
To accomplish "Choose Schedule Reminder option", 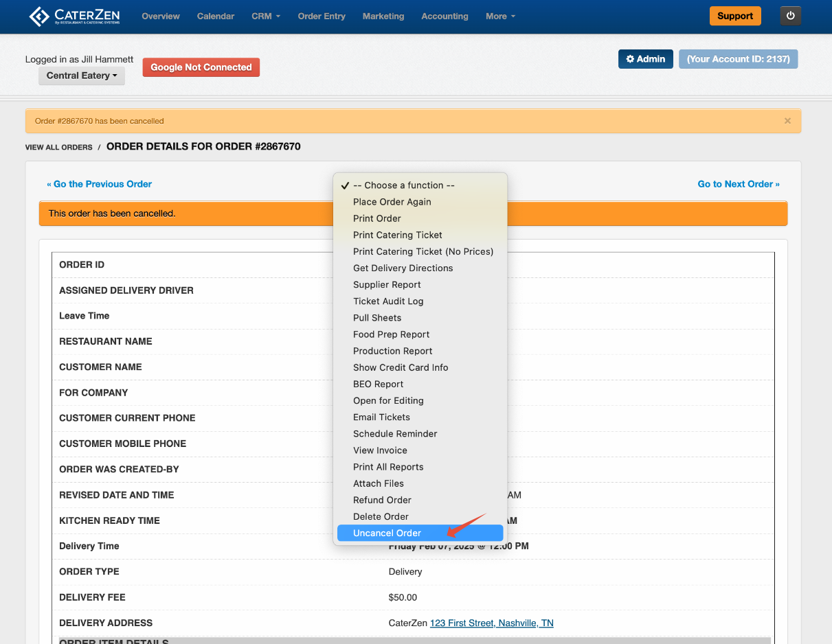I will point(420,434).
